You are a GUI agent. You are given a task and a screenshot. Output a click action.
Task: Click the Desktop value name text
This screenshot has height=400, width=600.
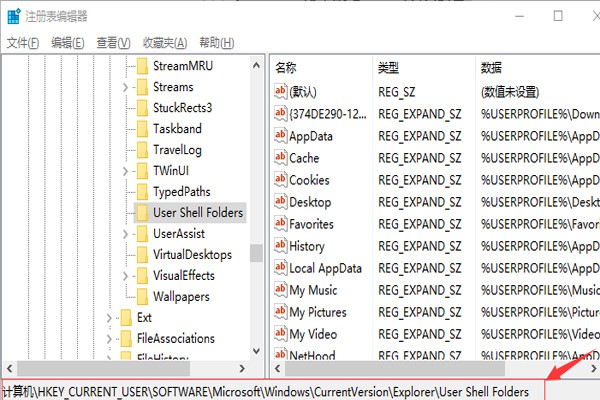click(310, 202)
